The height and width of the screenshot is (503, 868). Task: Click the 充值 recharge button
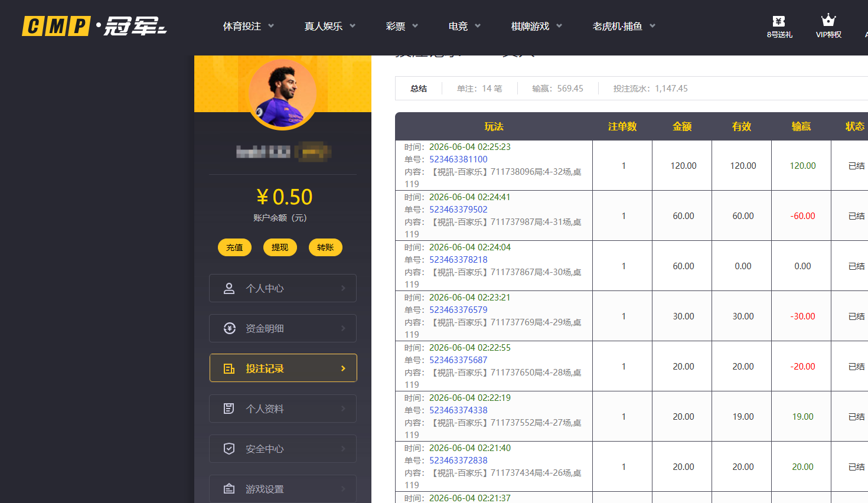pos(234,247)
